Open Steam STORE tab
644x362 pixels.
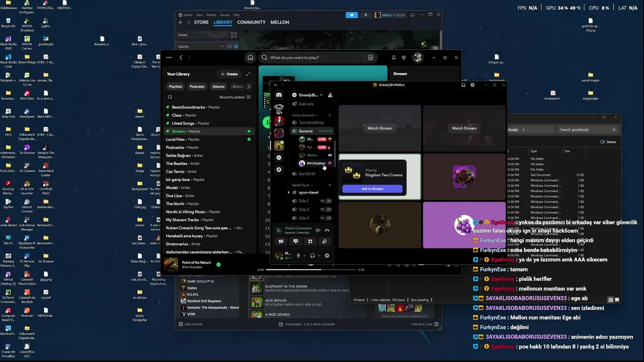201,23
